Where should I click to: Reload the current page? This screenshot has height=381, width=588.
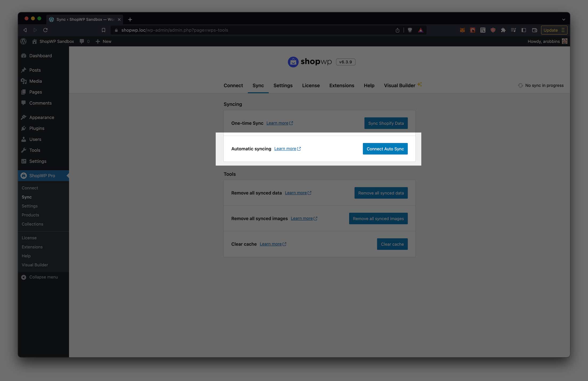click(x=46, y=30)
